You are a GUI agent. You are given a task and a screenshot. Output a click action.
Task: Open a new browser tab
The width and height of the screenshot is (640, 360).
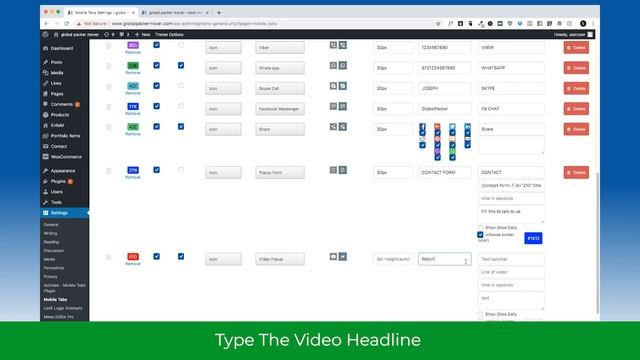219,13
